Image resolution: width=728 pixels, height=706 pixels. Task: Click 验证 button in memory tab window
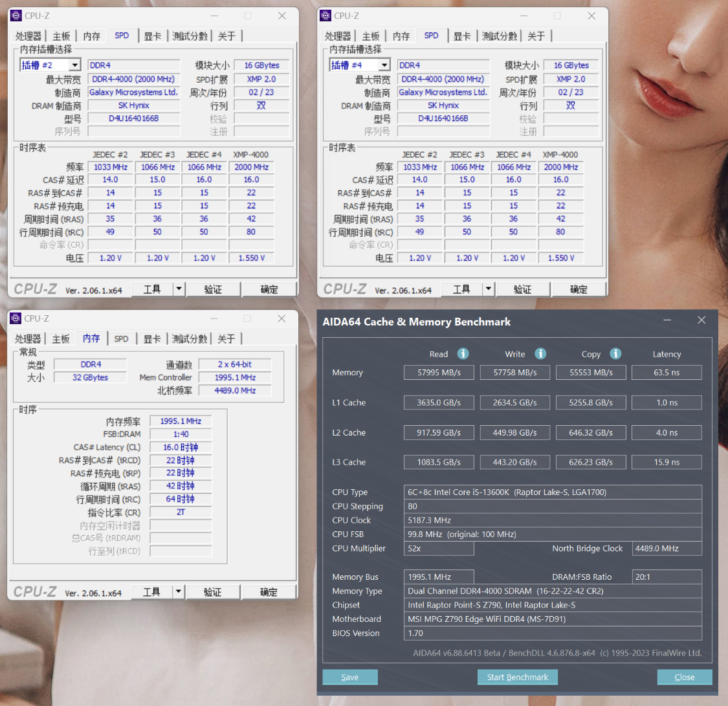pos(213,592)
